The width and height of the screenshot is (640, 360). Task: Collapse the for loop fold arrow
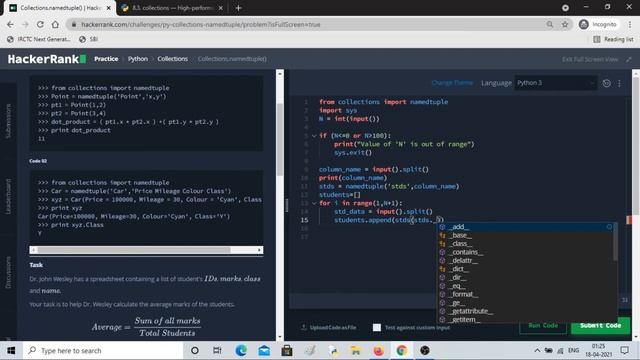click(x=314, y=203)
